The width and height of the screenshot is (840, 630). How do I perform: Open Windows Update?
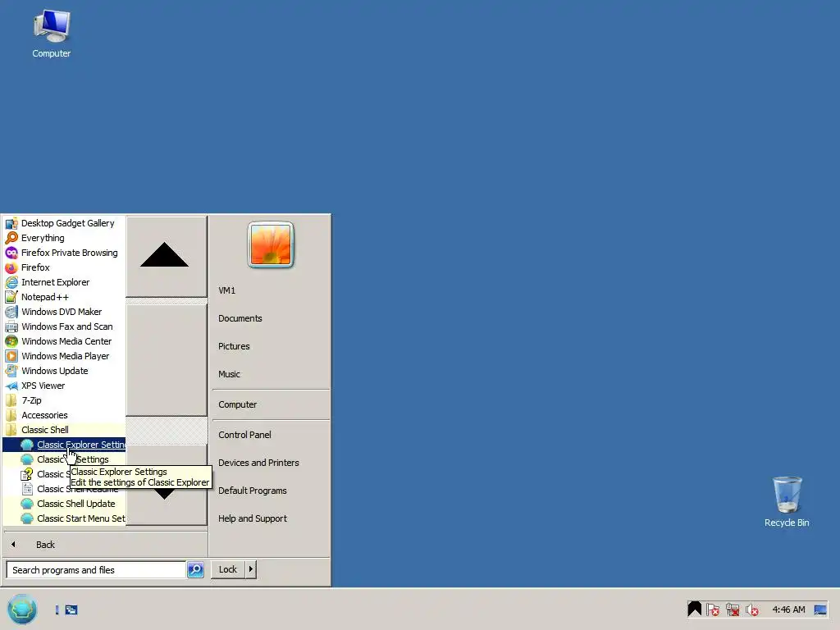coord(64,370)
